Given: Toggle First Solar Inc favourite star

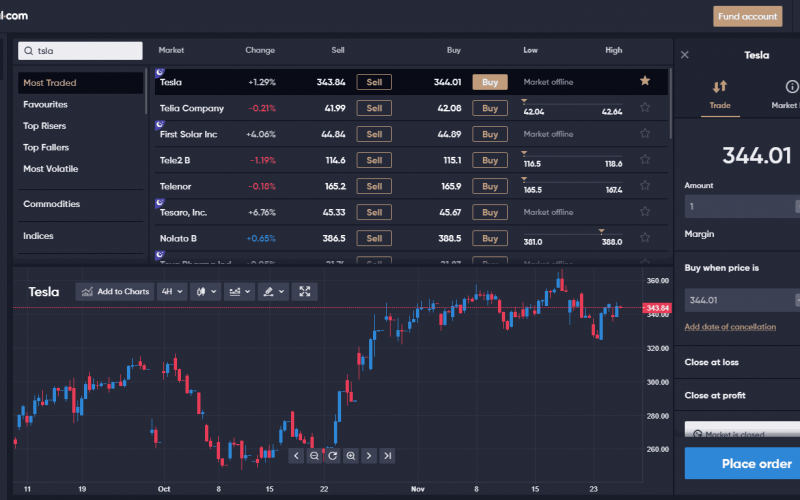Looking at the screenshot, I should tap(645, 133).
